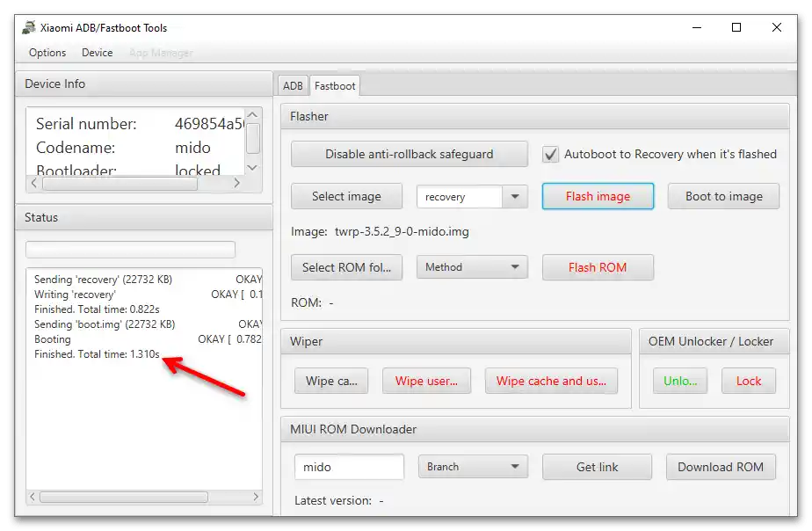Click Device Info scroll down arrow
This screenshot has height=531, width=812.
[x=252, y=167]
